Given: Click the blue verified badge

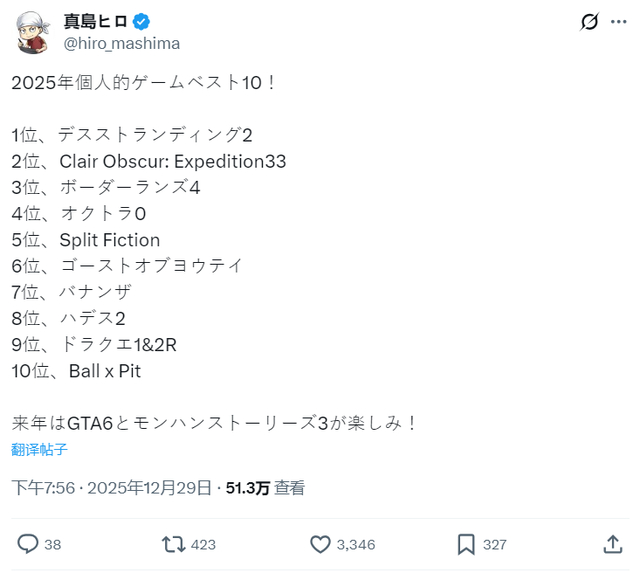Looking at the screenshot, I should [x=143, y=22].
